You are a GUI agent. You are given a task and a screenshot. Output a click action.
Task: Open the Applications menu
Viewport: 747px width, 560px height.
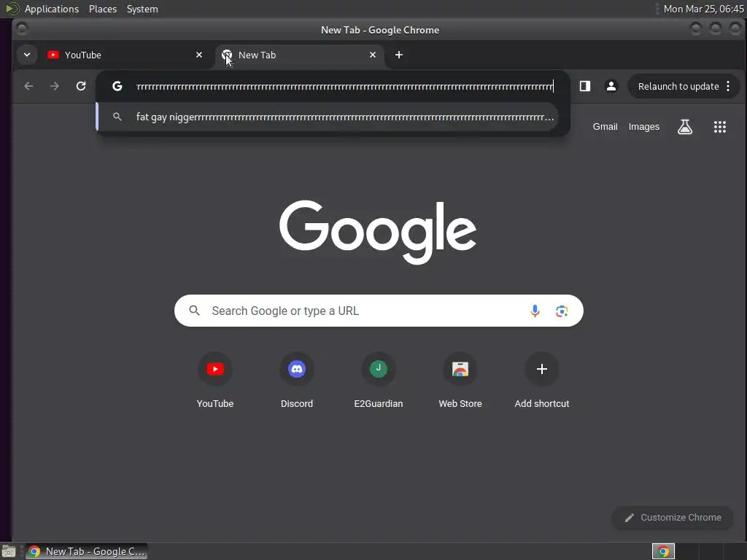(x=52, y=9)
